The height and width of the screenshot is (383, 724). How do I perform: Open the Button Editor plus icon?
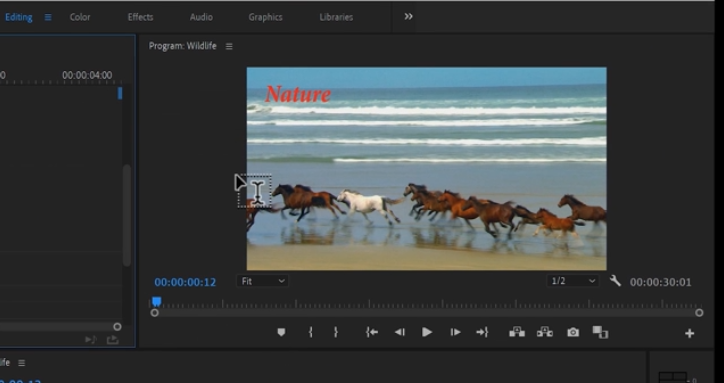(689, 333)
